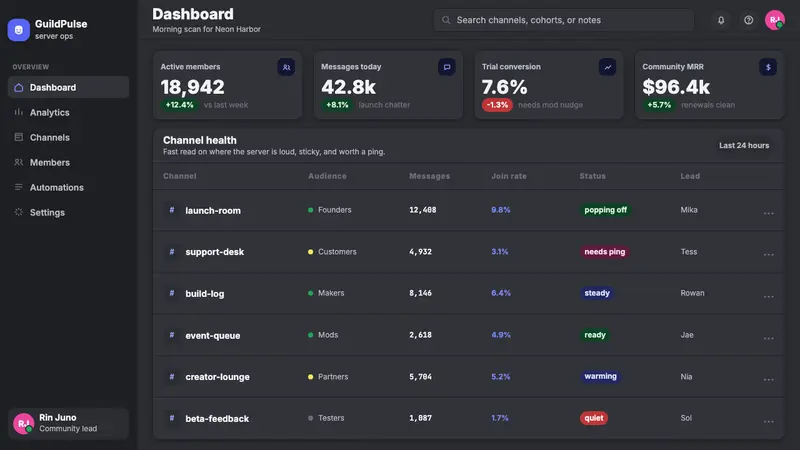Open the build-log row actions menu

click(768, 296)
